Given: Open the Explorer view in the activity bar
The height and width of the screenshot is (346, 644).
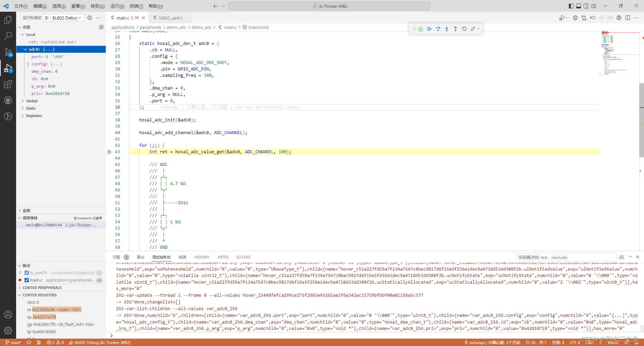Looking at the screenshot, I should [x=8, y=20].
